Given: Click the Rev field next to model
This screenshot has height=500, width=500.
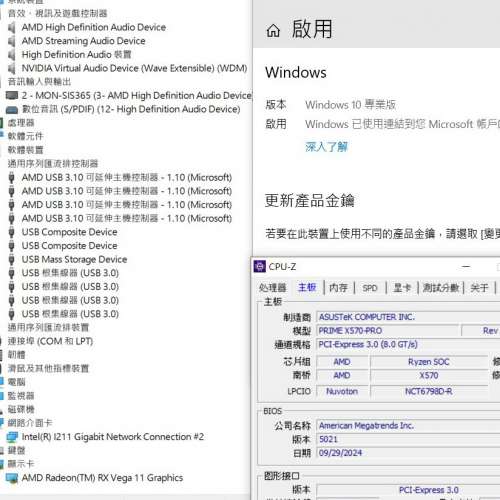Looking at the screenshot, I should [481, 331].
